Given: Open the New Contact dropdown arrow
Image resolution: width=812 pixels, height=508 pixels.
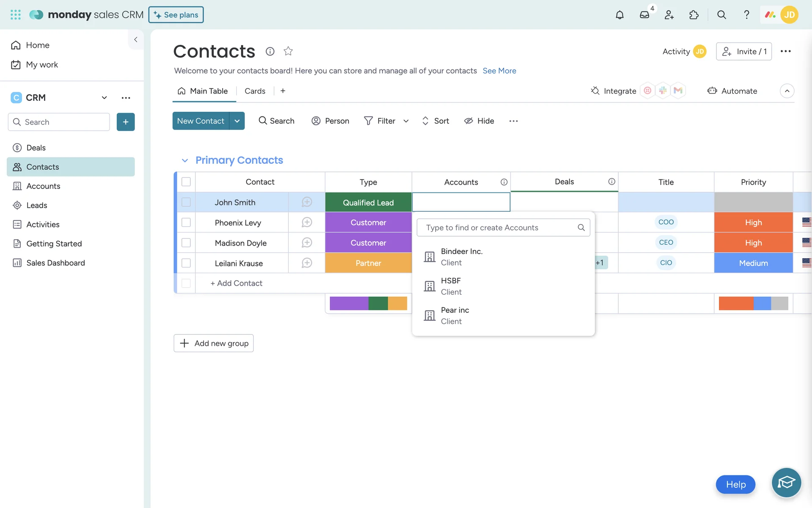Looking at the screenshot, I should (x=237, y=121).
